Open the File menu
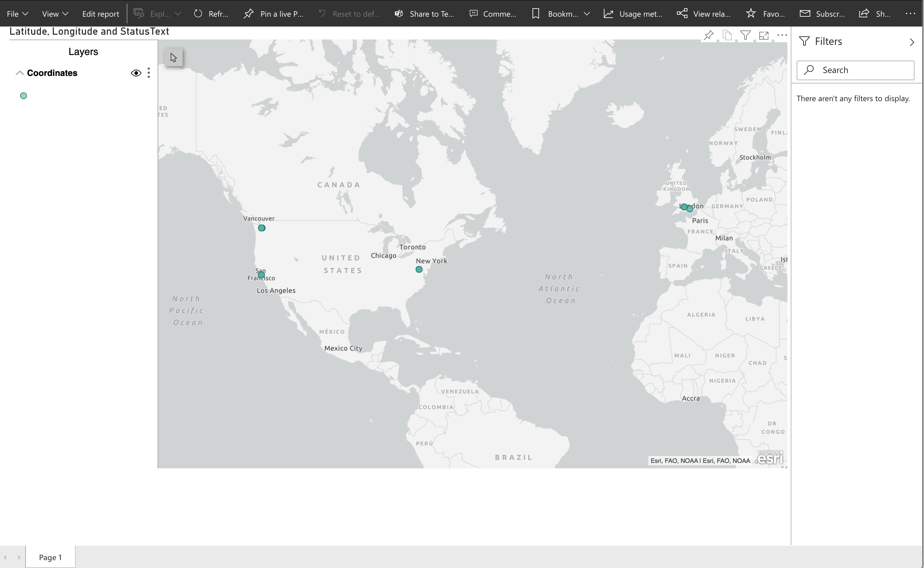Screen dimensions: 924x568 17,14
